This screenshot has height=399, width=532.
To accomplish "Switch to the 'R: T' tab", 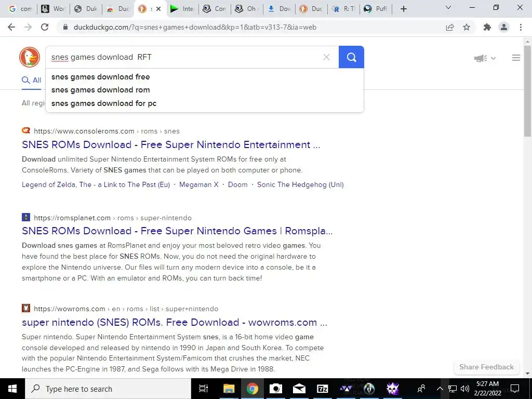I will coord(343,9).
